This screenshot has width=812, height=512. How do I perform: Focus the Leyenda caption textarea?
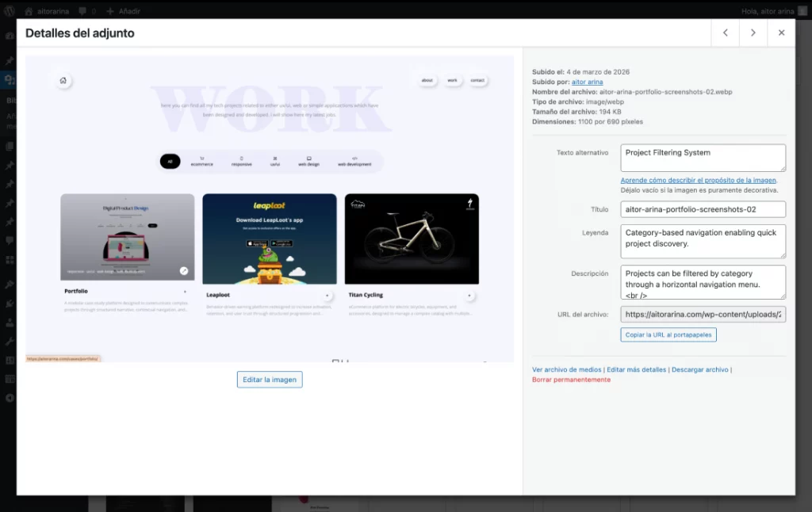(703, 240)
